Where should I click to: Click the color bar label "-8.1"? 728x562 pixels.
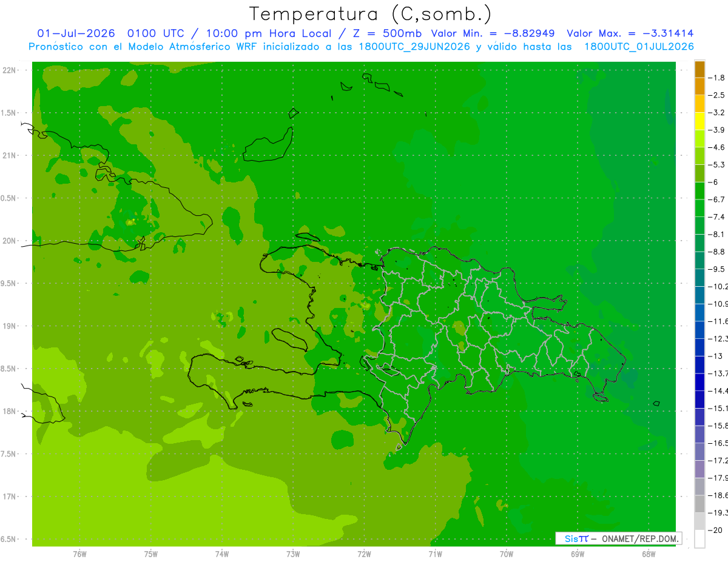point(716,234)
